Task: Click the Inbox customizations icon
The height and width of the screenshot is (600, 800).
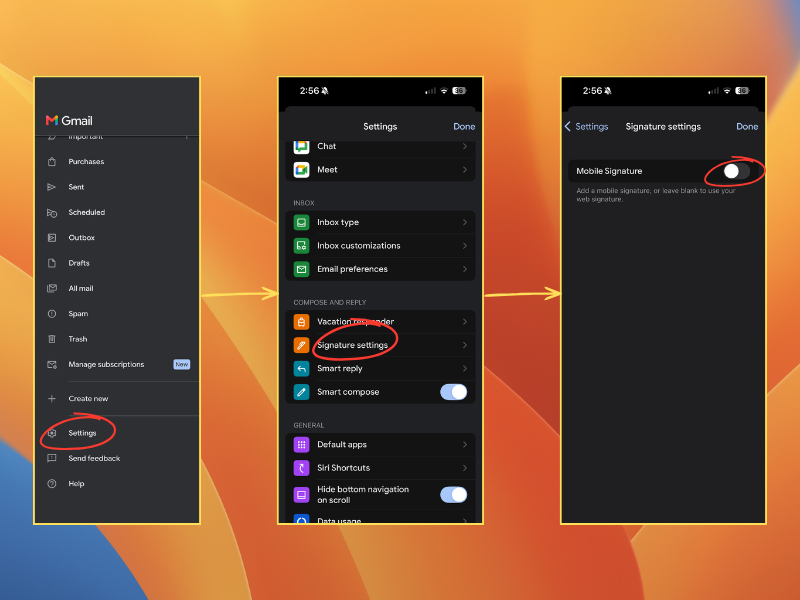Action: tap(302, 246)
